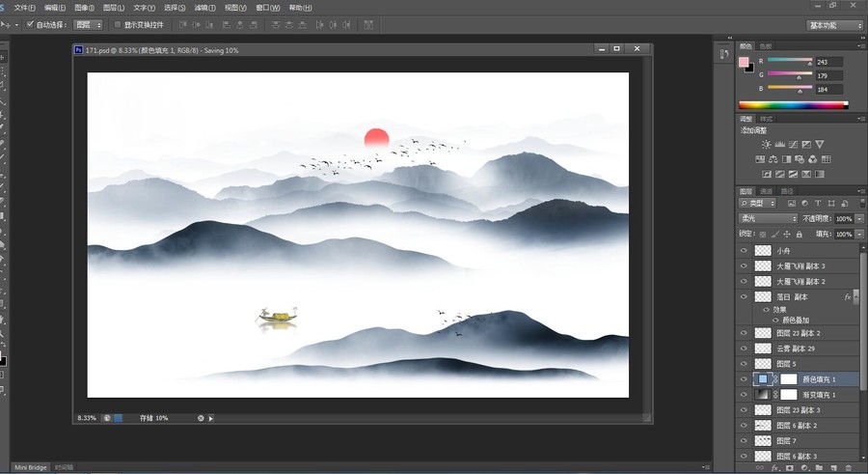Open the 填充 slider dropdown arrow
Screen dimensions: 868x474
coord(859,235)
